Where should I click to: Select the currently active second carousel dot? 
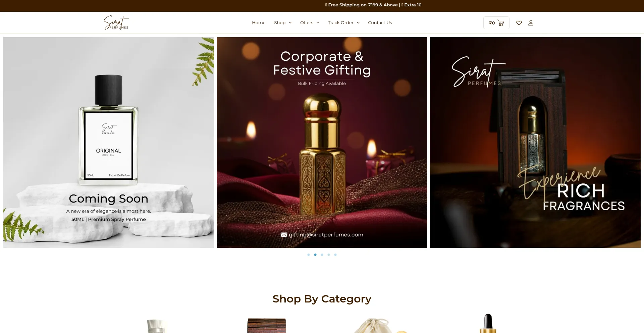tap(315, 255)
